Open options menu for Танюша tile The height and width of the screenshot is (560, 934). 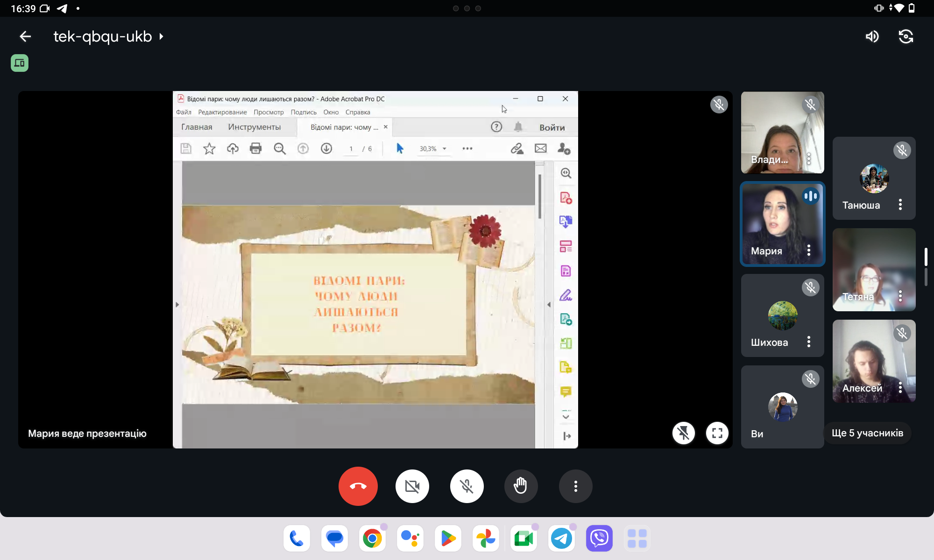click(900, 205)
